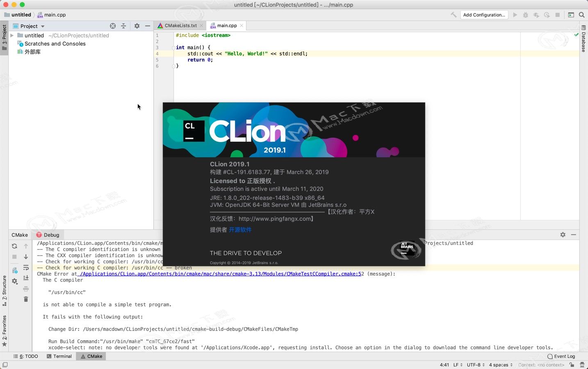Click the Debug bug icon
This screenshot has height=369, width=588.
(x=525, y=15)
